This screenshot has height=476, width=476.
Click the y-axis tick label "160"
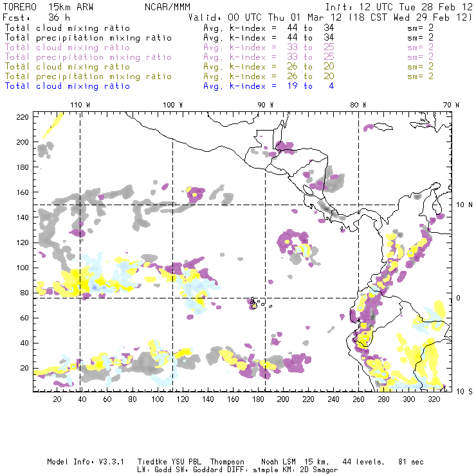(23, 192)
